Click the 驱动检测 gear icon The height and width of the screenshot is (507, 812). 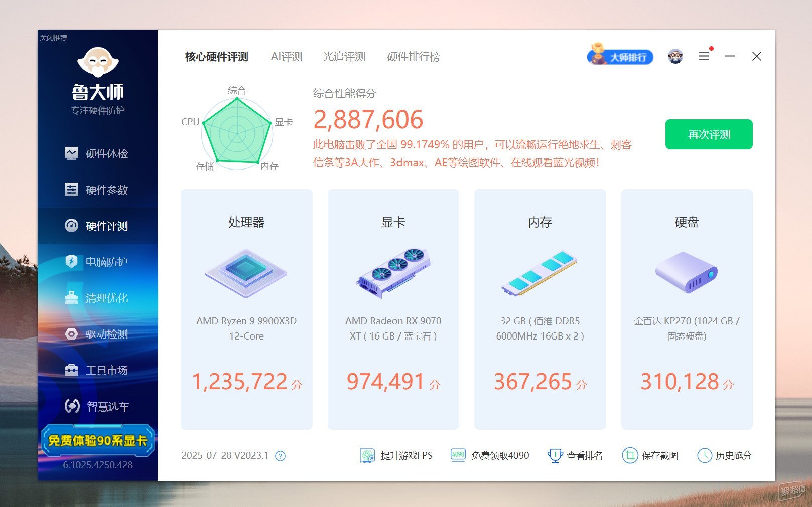[71, 334]
